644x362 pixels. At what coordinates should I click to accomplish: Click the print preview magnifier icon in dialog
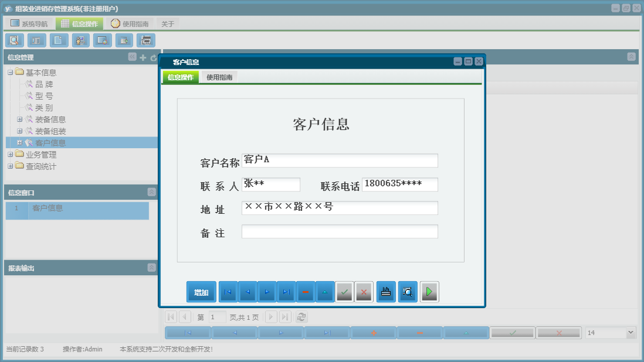coord(408,292)
